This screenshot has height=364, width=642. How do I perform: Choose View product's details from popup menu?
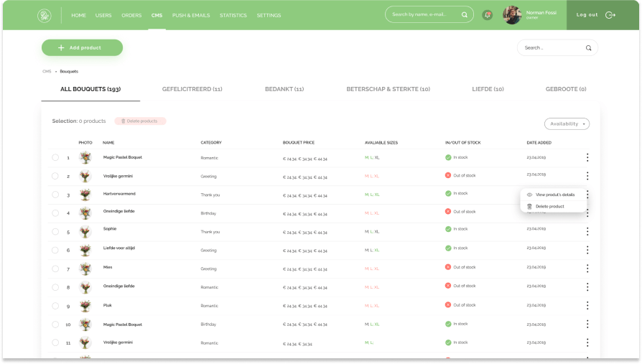pos(554,195)
